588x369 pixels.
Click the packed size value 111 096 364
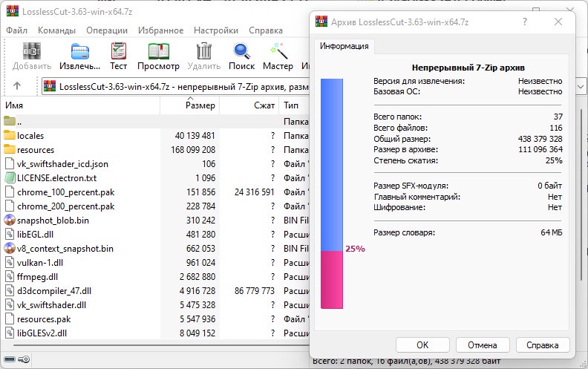540,149
